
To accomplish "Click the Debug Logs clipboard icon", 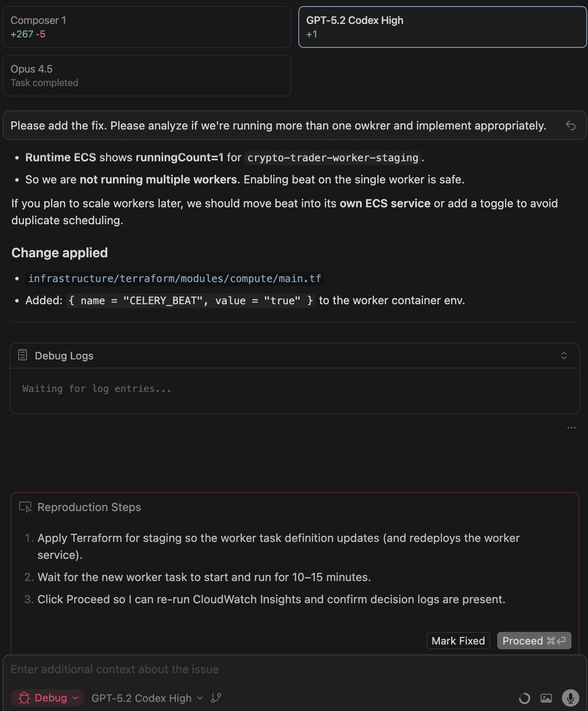I will coord(23,355).
